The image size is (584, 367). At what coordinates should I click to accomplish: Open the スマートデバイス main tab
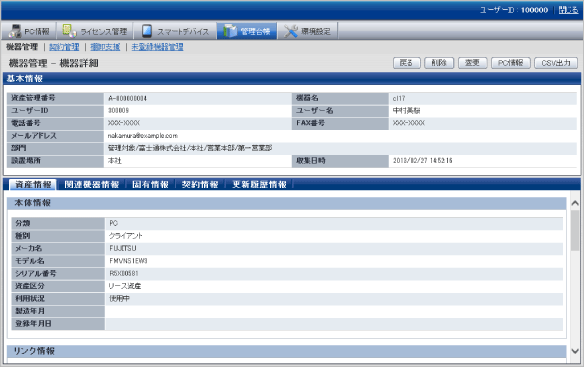click(175, 31)
